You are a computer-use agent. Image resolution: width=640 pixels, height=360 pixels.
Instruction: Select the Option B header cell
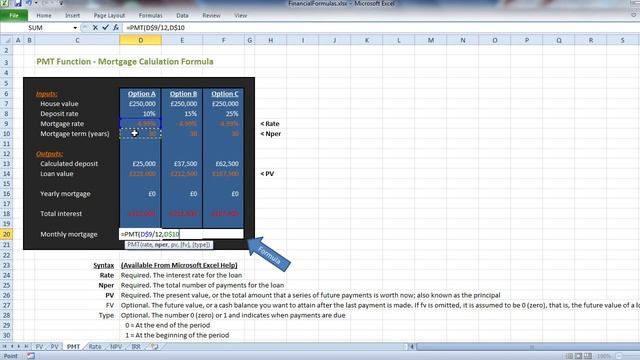tap(183, 93)
